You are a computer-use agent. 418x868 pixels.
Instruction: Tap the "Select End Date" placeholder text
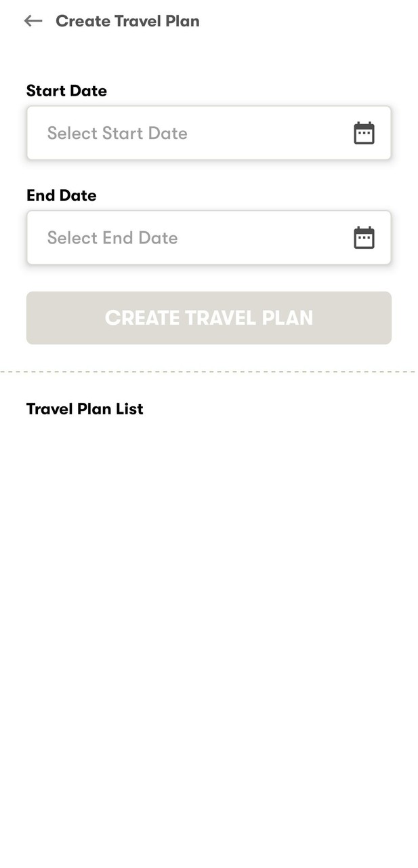click(x=112, y=237)
